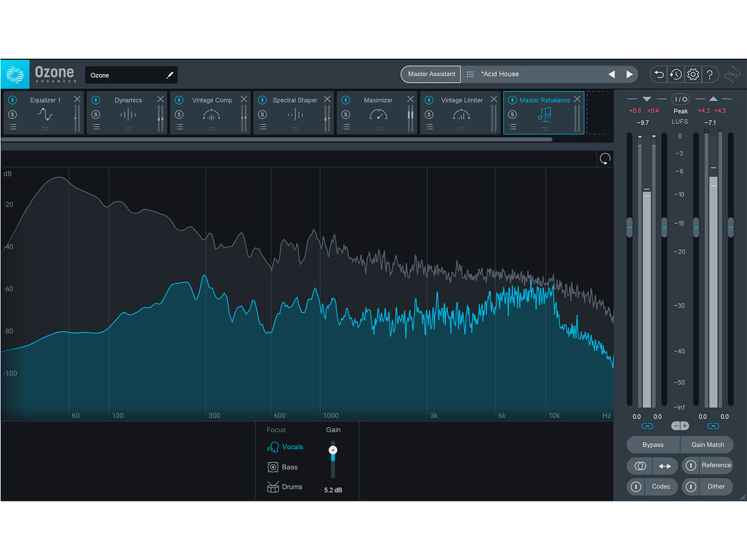Select Bass as the rebalance focus

283,467
